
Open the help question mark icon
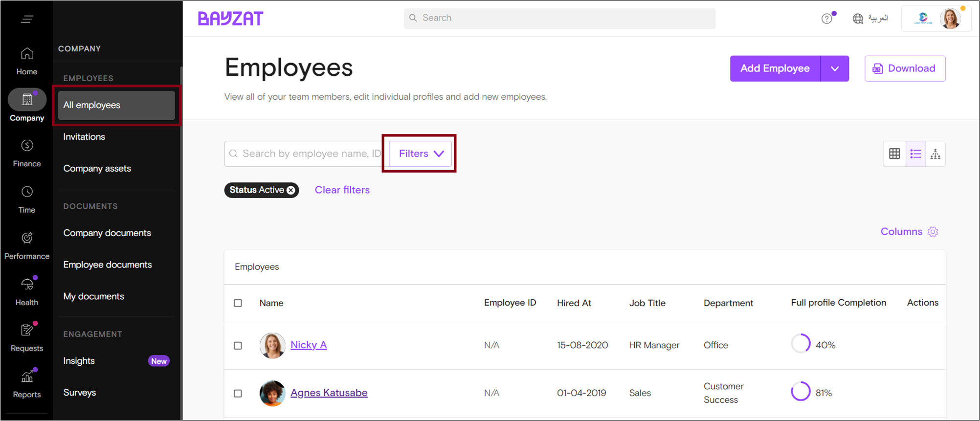coord(826,19)
